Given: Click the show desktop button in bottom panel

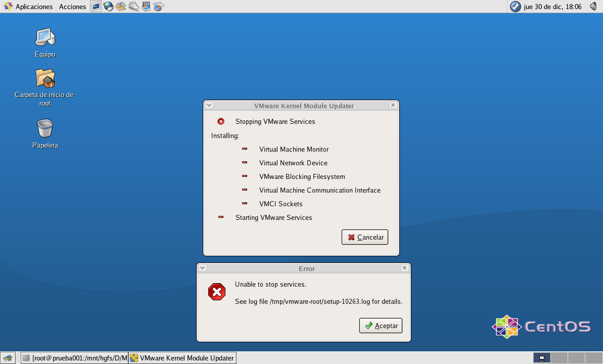Looking at the screenshot, I should [x=8, y=358].
